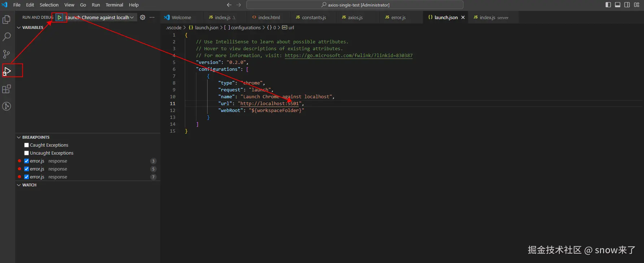Switch to the index.js server tab
Screen dimensions: 644x263
494,17
